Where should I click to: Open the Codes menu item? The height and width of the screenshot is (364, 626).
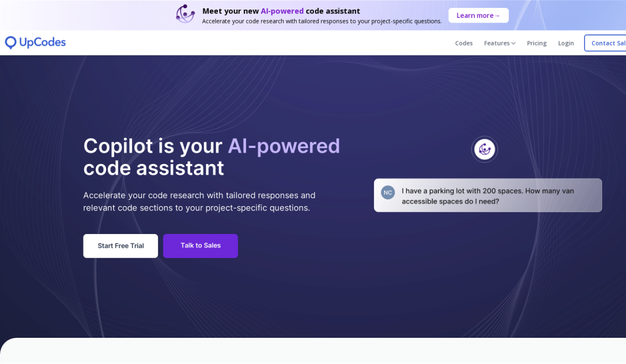463,43
